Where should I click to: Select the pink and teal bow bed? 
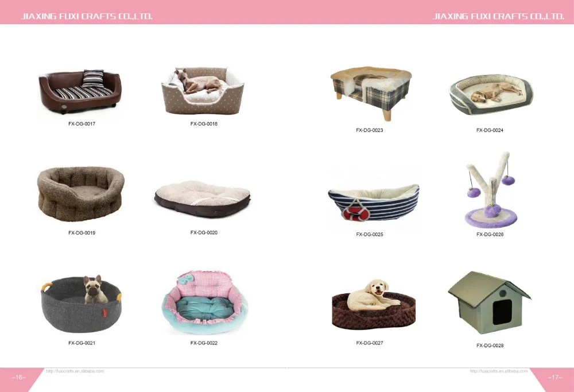(205, 302)
